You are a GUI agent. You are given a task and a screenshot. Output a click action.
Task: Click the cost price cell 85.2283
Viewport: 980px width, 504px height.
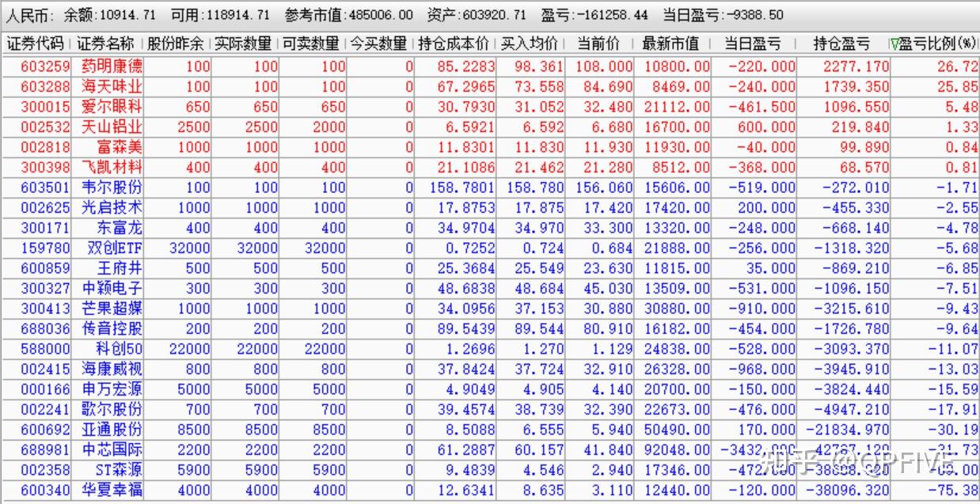(x=466, y=66)
